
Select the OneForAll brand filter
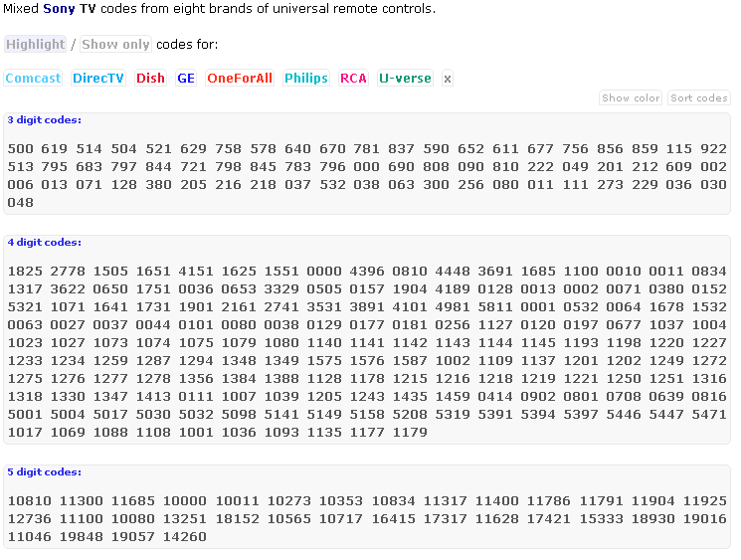coord(240,79)
